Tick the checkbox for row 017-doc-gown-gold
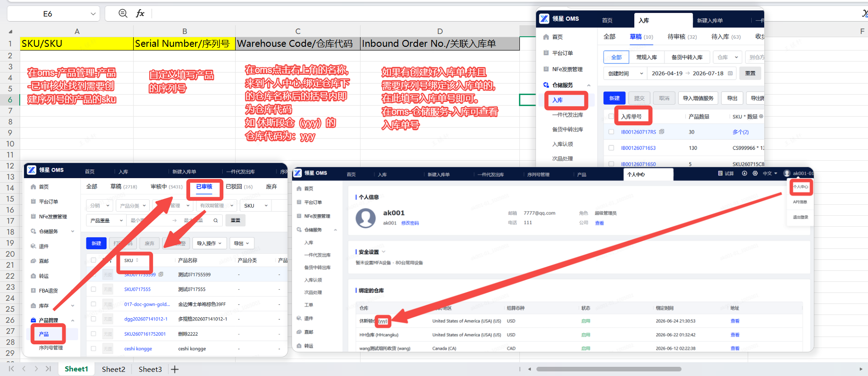Image resolution: width=868 pixels, height=376 pixels. (x=93, y=304)
